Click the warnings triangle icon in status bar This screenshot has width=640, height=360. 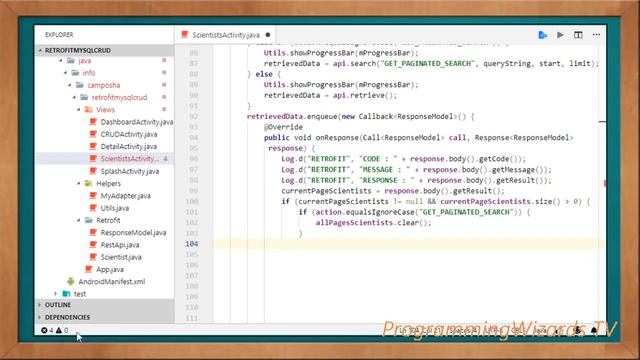point(59,330)
